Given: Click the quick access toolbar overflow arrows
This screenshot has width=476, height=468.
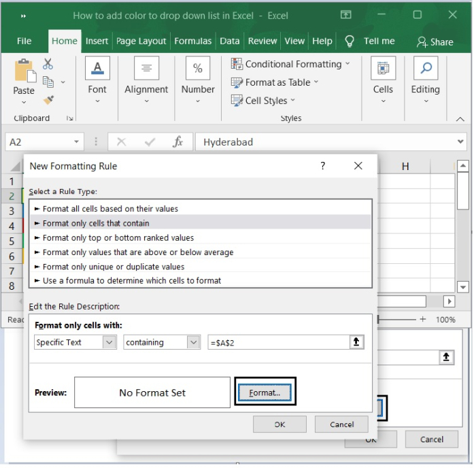Looking at the screenshot, I should (x=23, y=16).
